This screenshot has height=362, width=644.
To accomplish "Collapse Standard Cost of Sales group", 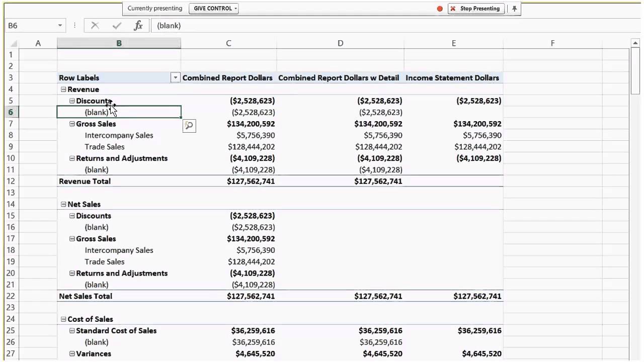I will click(x=72, y=331).
